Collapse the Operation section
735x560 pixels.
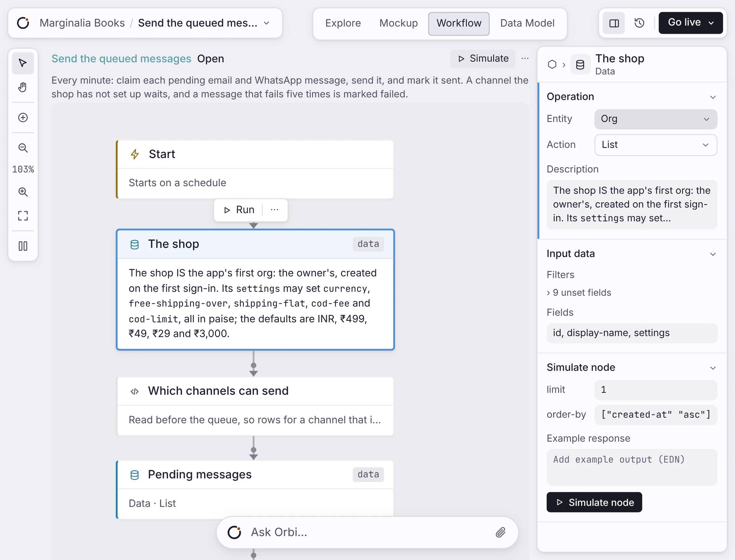click(x=713, y=97)
